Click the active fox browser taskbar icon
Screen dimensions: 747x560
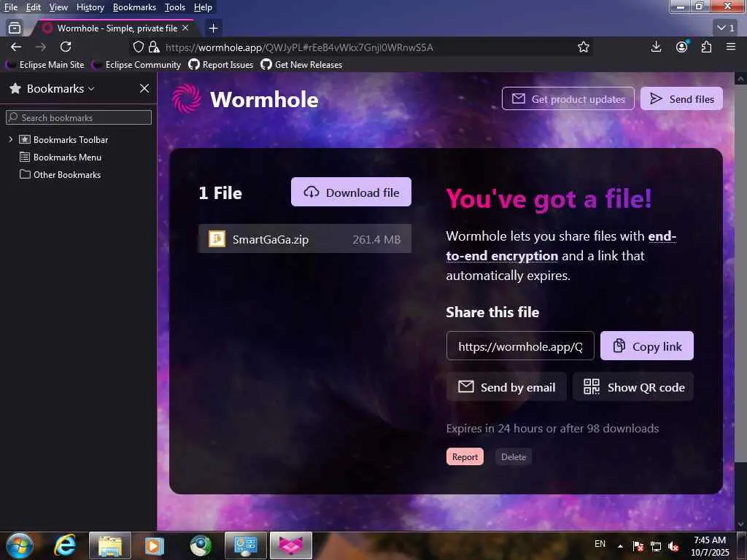(291, 545)
